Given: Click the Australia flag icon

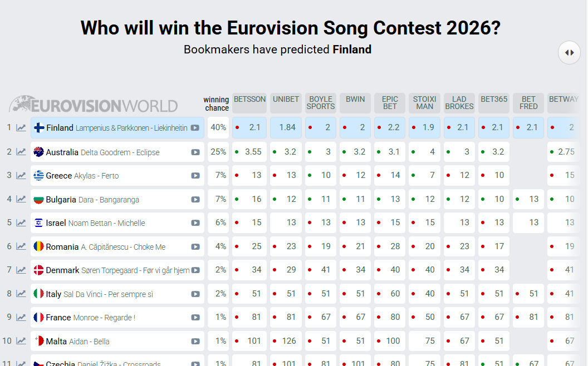Looking at the screenshot, I should [x=38, y=152].
